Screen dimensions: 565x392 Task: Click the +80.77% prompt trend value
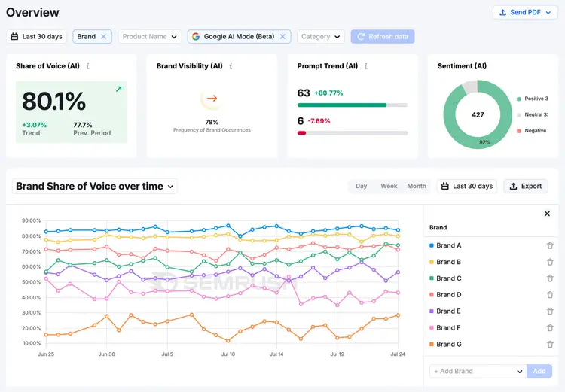coord(328,93)
